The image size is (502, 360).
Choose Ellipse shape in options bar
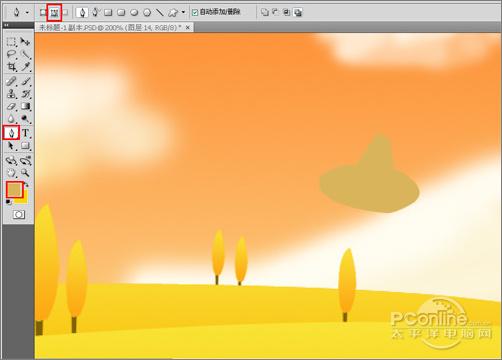click(134, 13)
